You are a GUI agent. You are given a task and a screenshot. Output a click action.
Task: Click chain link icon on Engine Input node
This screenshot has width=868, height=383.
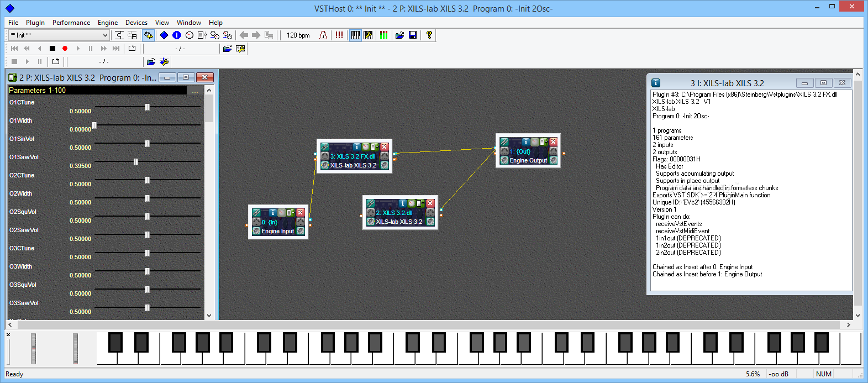[x=256, y=213]
